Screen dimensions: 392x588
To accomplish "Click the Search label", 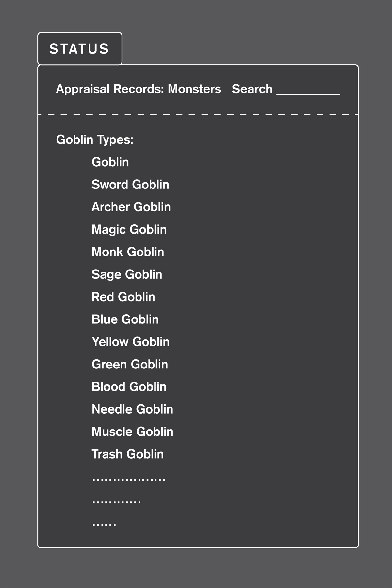I will pyautogui.click(x=252, y=89).
